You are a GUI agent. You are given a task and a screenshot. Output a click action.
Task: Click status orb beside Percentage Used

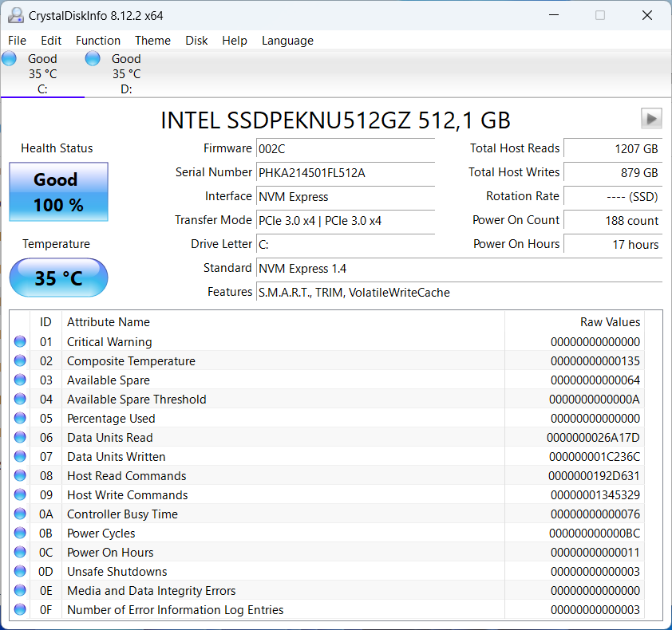(20, 419)
